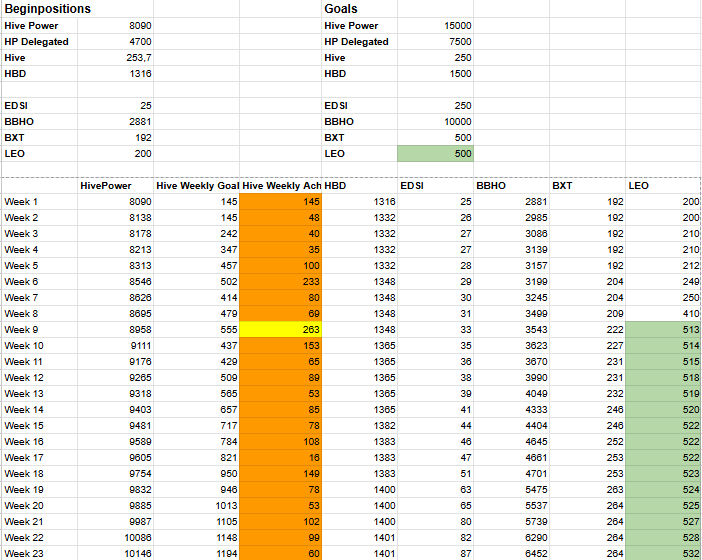The height and width of the screenshot is (560, 702).
Task: Select the Week 16 row label
Action: pyautogui.click(x=39, y=442)
